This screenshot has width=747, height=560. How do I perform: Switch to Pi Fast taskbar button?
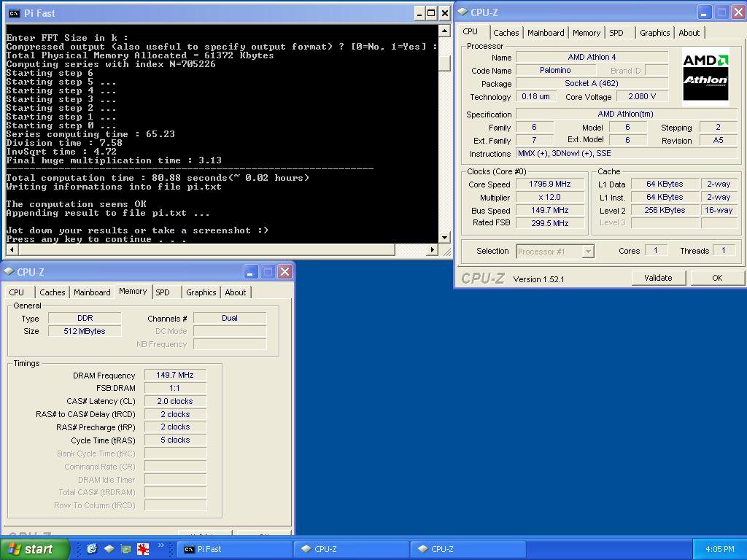point(235,549)
